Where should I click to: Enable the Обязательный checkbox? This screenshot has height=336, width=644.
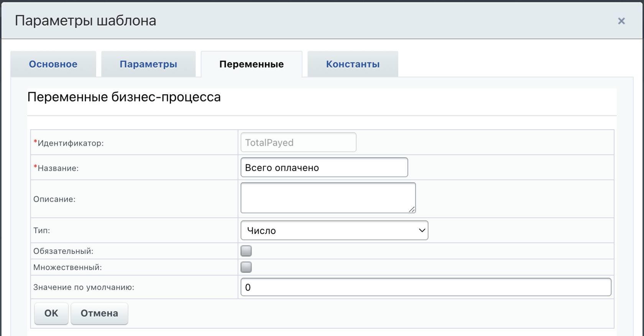[x=246, y=251]
